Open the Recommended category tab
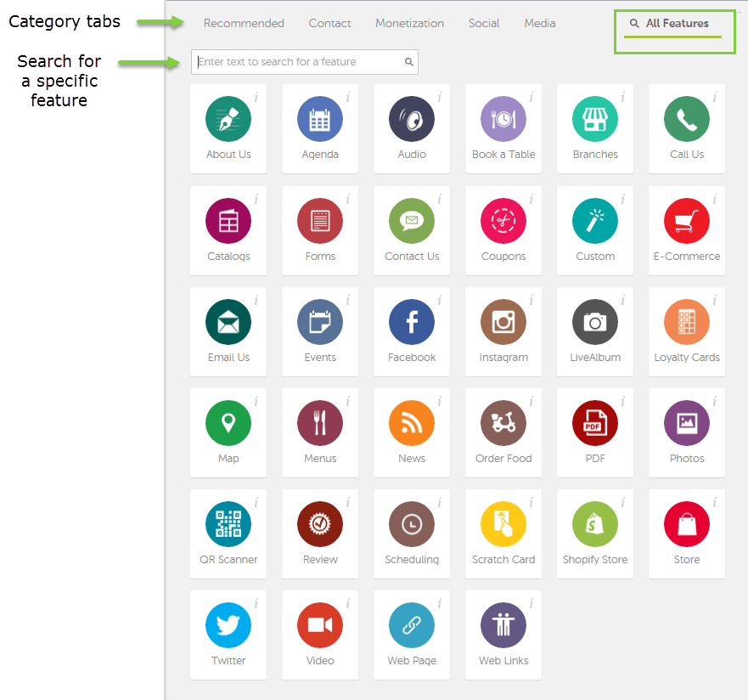 (x=244, y=24)
